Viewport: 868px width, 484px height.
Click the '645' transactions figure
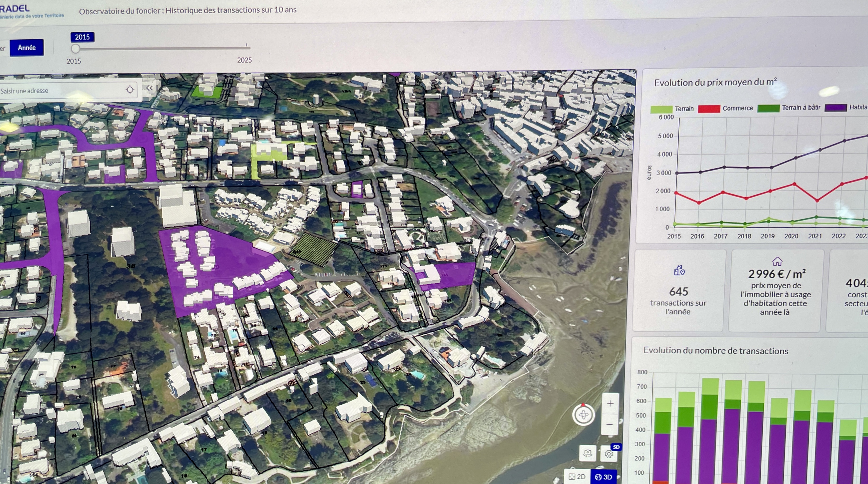(679, 291)
